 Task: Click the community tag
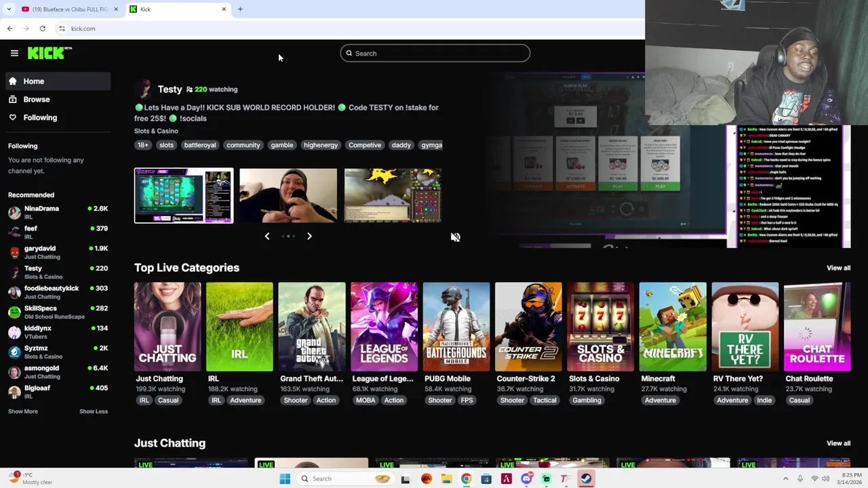click(243, 145)
